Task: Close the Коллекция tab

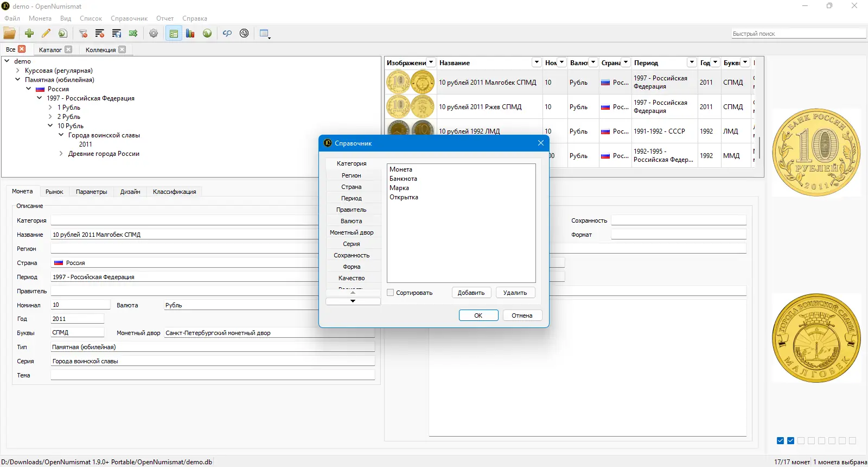Action: [x=122, y=49]
